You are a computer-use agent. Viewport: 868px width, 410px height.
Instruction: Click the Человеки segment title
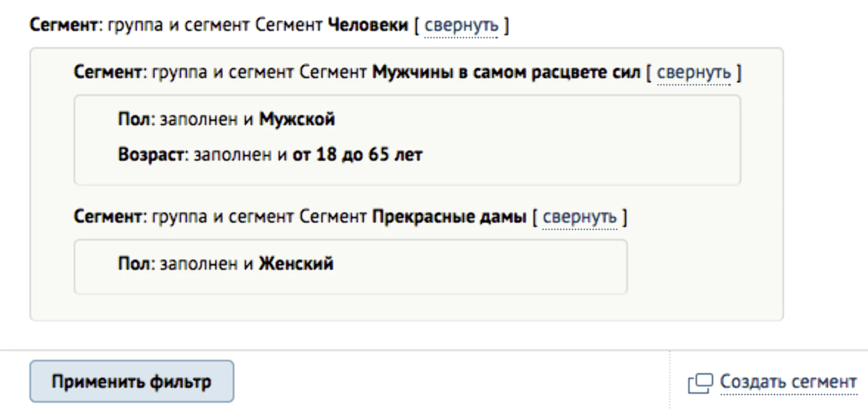coord(368,25)
